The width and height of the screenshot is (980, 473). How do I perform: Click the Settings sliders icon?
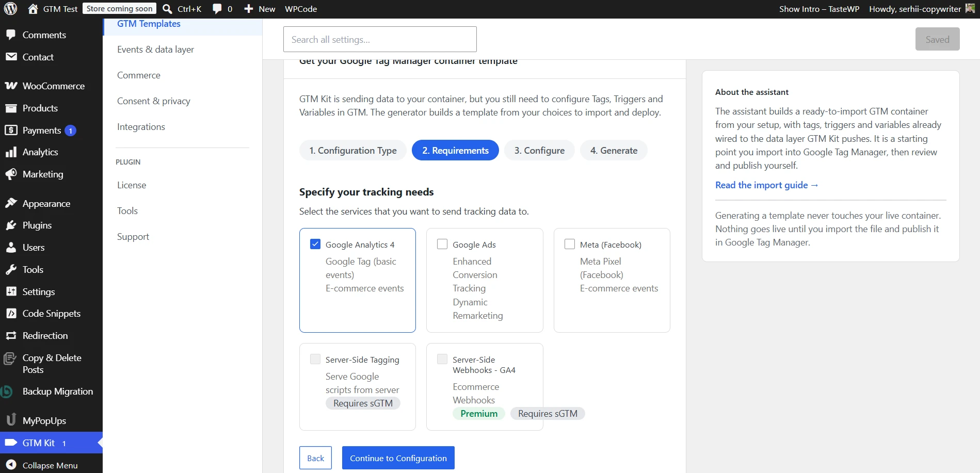[11, 291]
